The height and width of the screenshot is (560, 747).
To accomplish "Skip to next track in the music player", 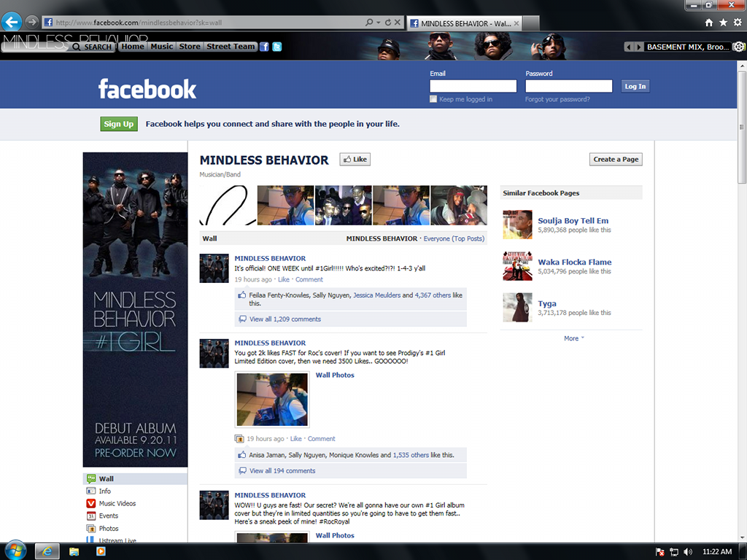I will click(x=638, y=46).
